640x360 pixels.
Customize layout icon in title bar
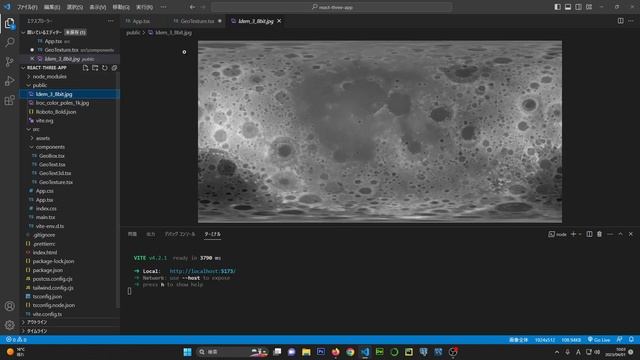589,7
